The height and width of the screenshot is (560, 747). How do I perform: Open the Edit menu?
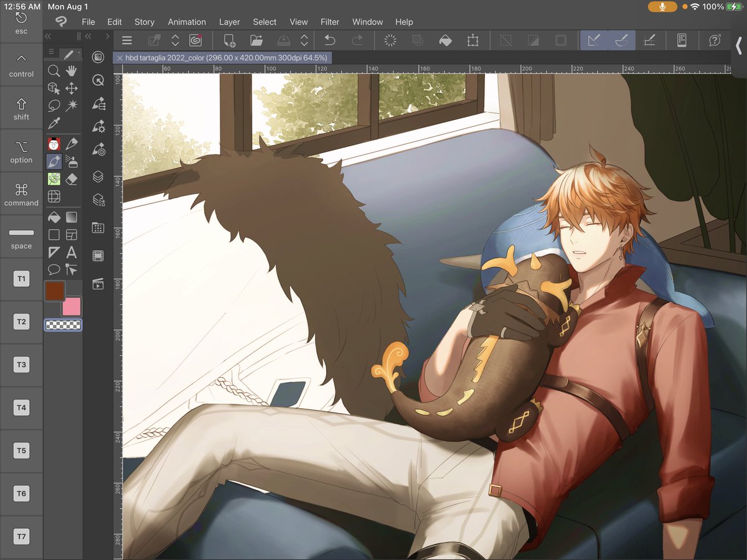coord(115,22)
